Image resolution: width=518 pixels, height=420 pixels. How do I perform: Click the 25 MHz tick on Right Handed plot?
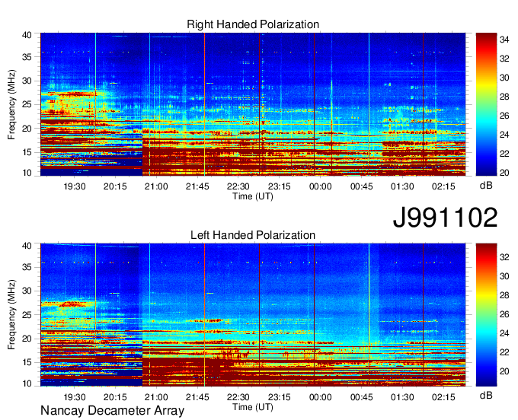pyautogui.click(x=27, y=104)
